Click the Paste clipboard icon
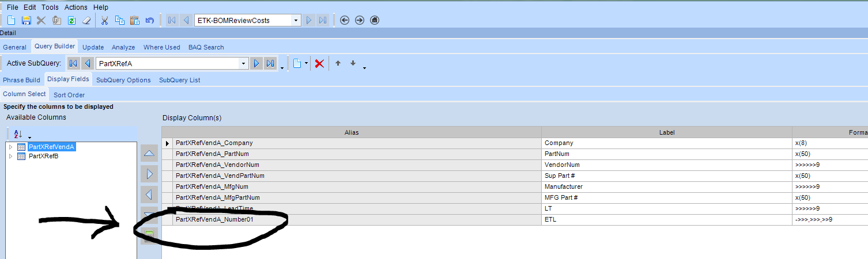 point(135,20)
